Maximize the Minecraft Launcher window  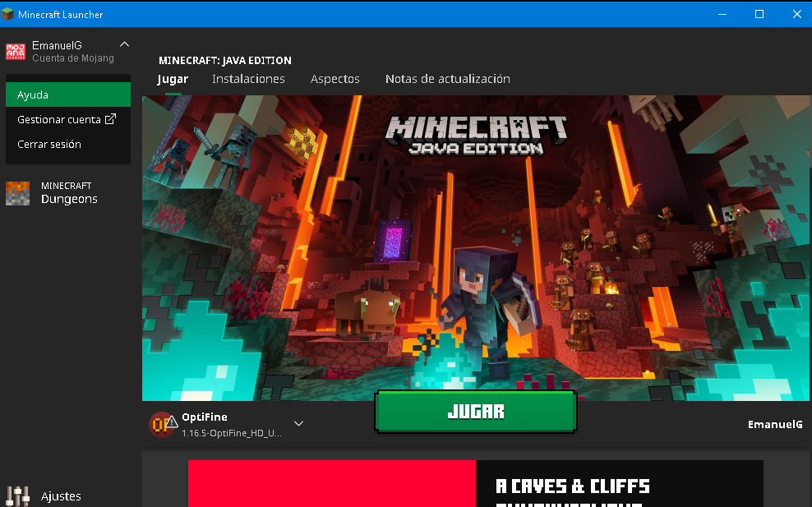click(x=759, y=14)
